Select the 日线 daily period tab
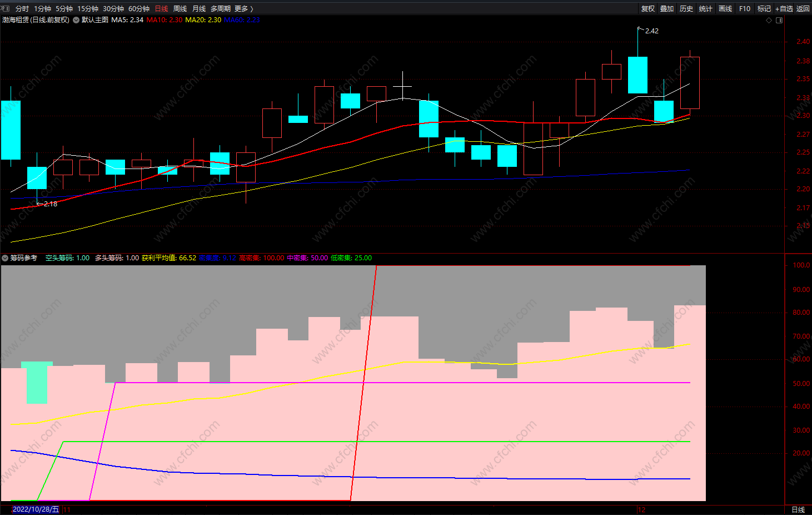 [161, 8]
